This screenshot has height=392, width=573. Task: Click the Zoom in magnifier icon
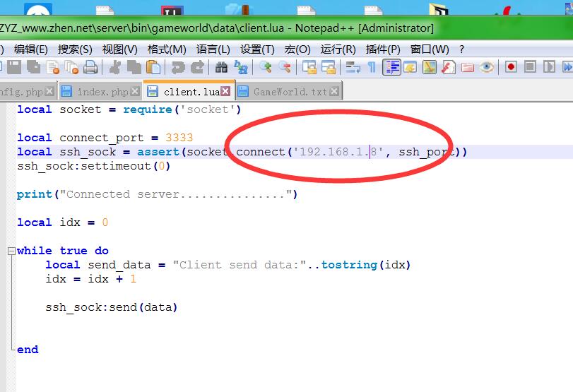click(x=265, y=67)
